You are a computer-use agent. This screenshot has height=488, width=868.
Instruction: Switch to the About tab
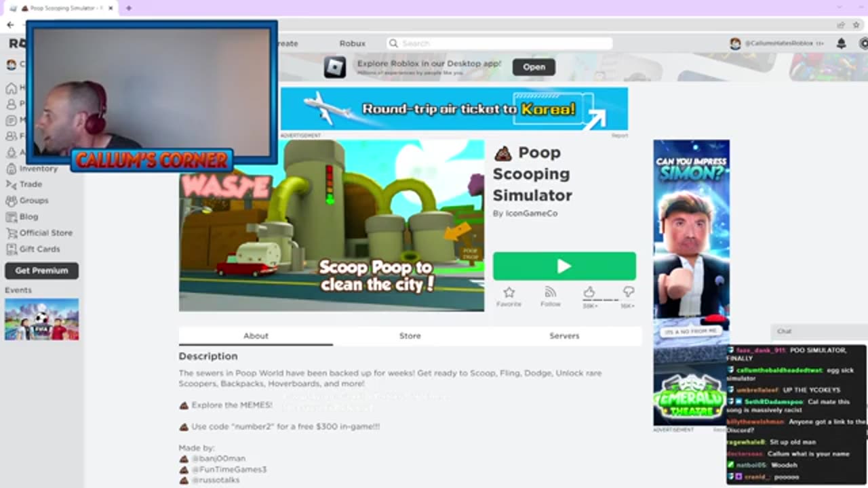point(256,335)
